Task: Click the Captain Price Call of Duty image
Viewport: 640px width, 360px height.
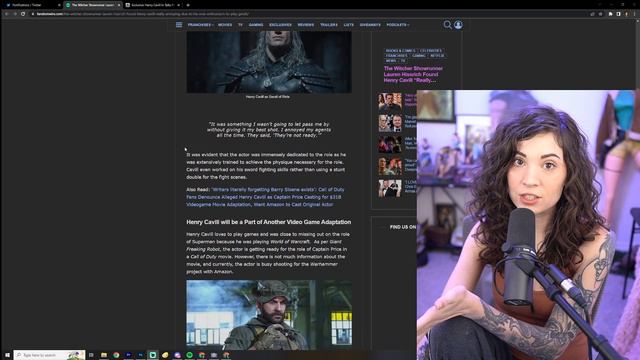Action: (269, 315)
